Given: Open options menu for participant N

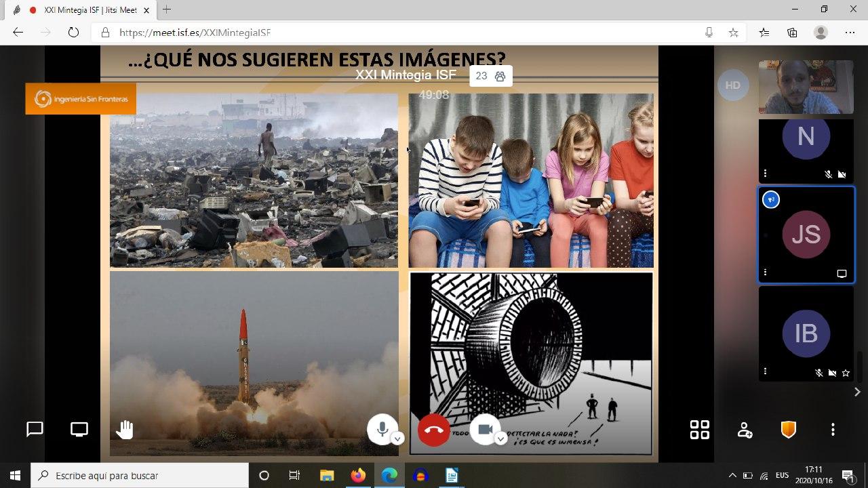Looking at the screenshot, I should point(766,174).
